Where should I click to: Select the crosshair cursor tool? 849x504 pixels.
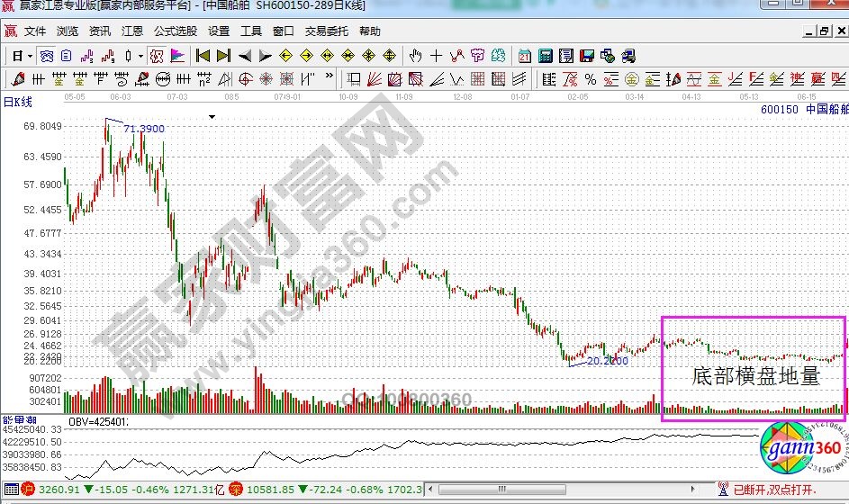point(437,56)
